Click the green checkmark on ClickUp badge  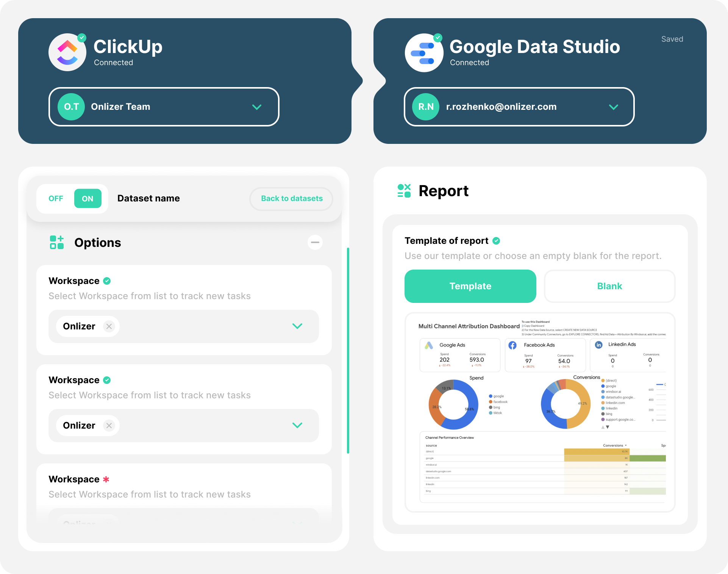coord(82,37)
